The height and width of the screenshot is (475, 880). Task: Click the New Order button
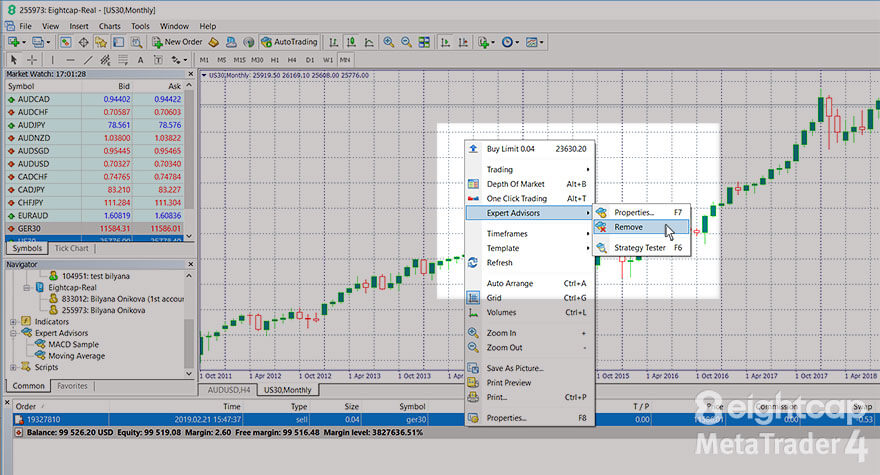click(x=177, y=42)
